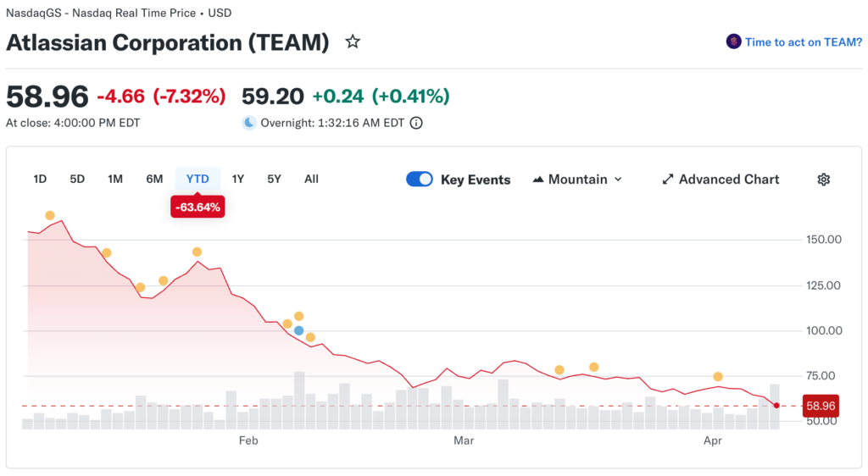Click the red 58.96 price label on axis
868x476 pixels.
pyautogui.click(x=819, y=407)
